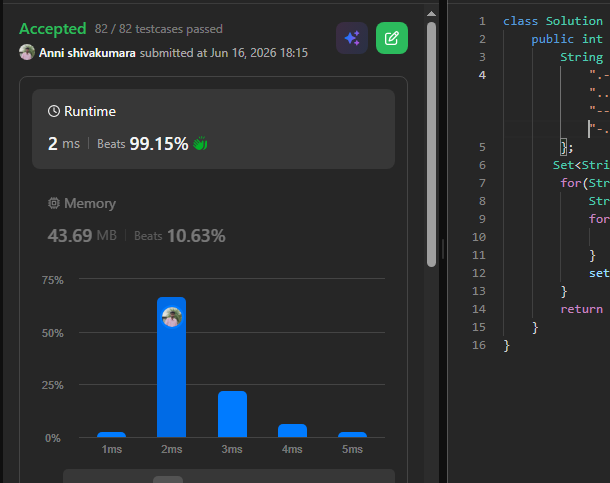Open the Anni shivakumara profile avatar

point(27,52)
